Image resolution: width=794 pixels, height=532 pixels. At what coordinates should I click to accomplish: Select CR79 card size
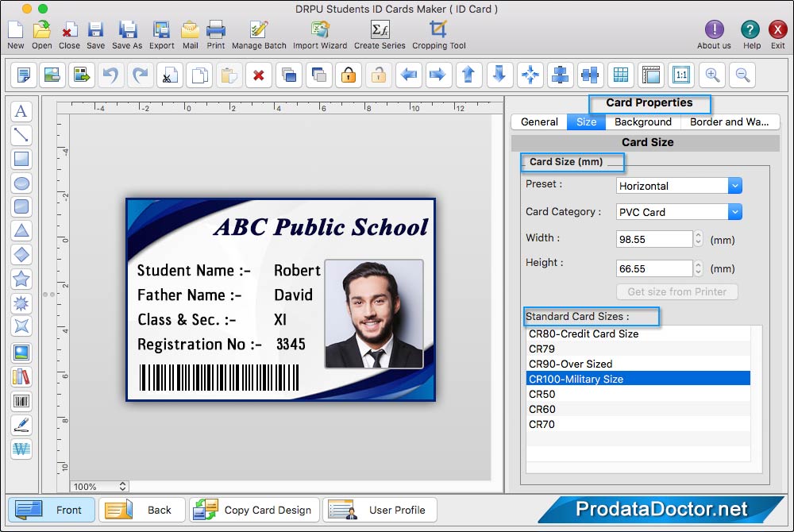pyautogui.click(x=638, y=349)
